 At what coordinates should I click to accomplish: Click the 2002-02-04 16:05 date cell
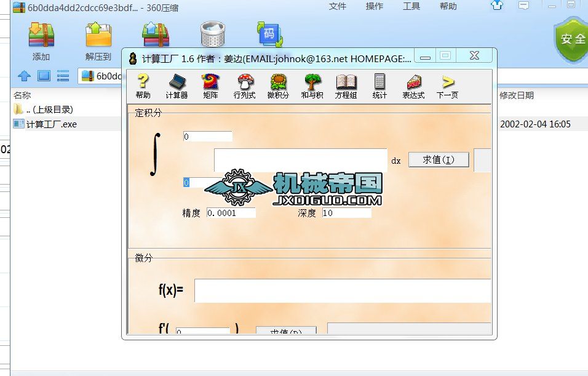pos(535,124)
